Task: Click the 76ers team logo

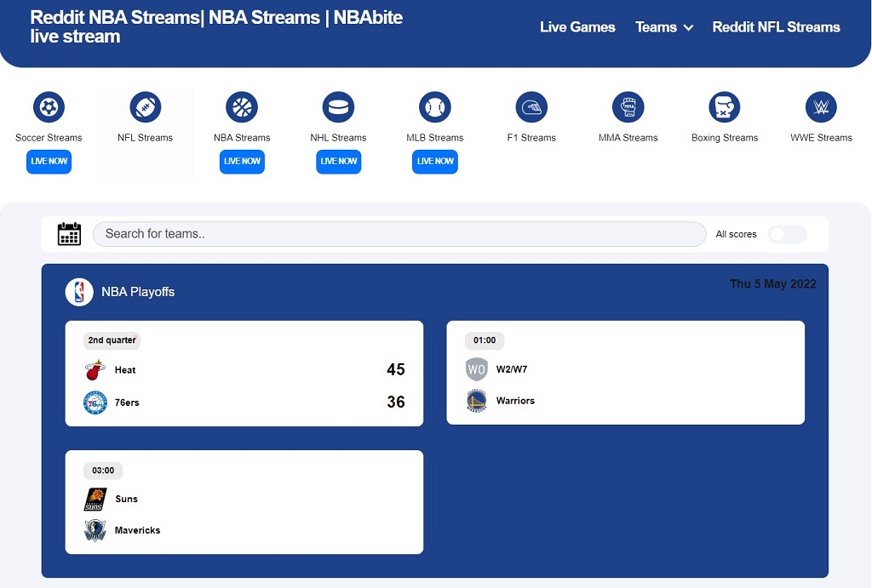Action: (95, 402)
